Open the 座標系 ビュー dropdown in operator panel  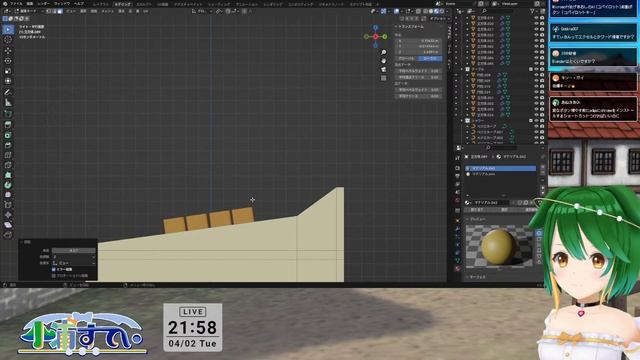click(x=74, y=263)
